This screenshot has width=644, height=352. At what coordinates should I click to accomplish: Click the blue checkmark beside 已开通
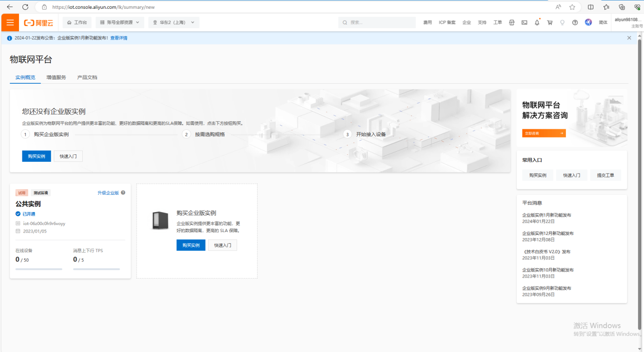point(18,214)
